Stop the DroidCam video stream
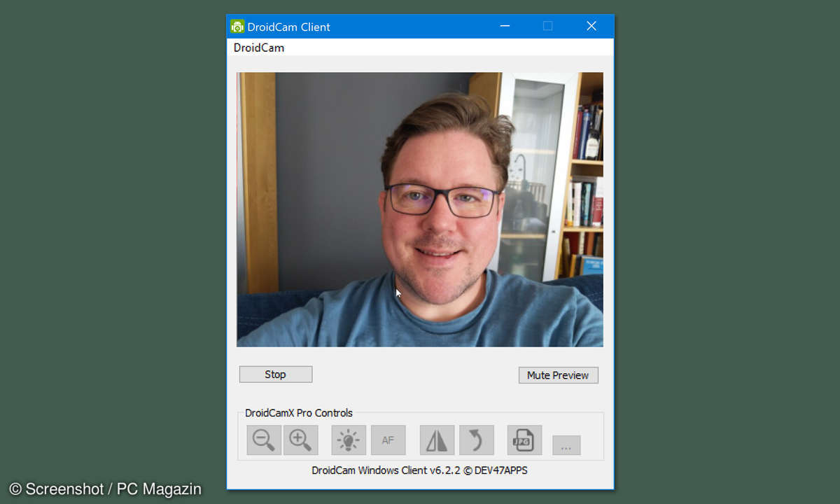The height and width of the screenshot is (504, 840). point(276,374)
